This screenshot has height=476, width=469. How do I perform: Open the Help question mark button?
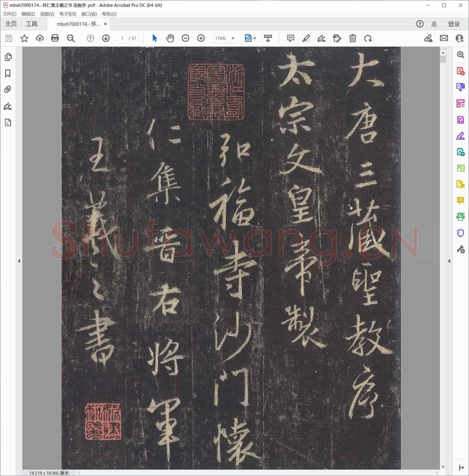420,24
